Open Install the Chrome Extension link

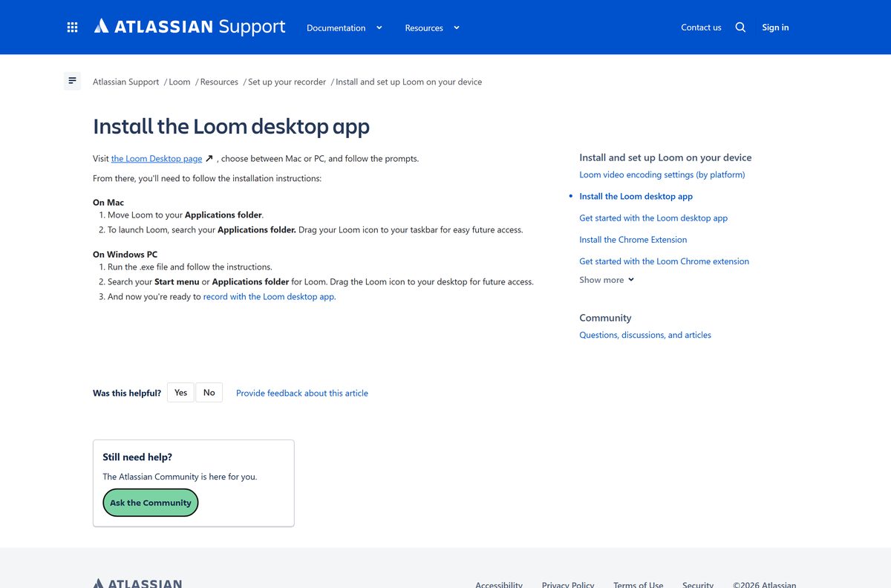coord(633,239)
